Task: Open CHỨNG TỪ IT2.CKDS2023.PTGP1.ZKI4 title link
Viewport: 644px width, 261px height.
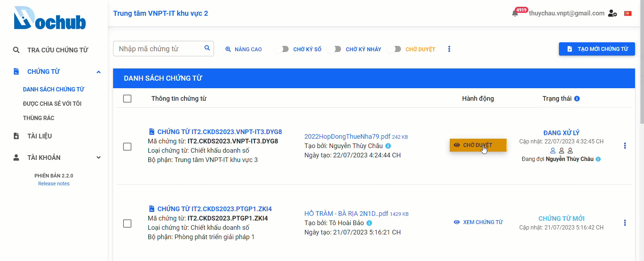Action: click(x=214, y=209)
